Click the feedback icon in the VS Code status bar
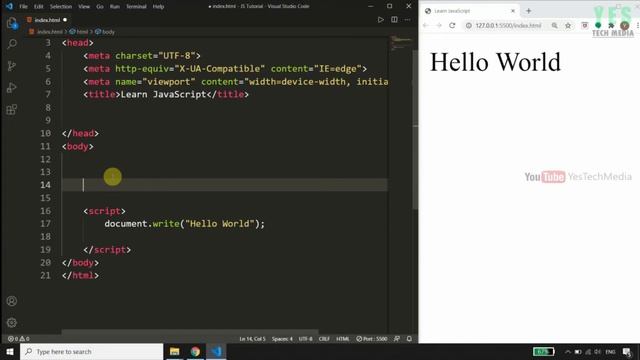The width and height of the screenshot is (640, 360). [x=397, y=339]
